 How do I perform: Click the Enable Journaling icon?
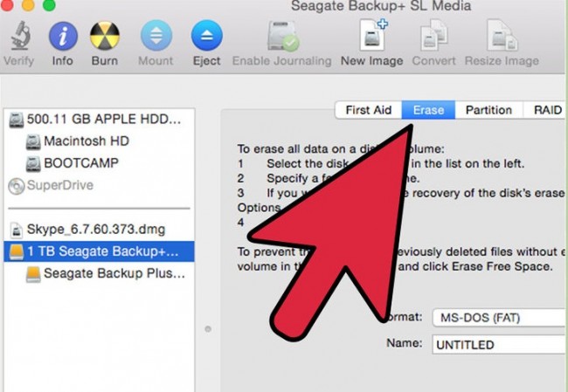[x=282, y=36]
